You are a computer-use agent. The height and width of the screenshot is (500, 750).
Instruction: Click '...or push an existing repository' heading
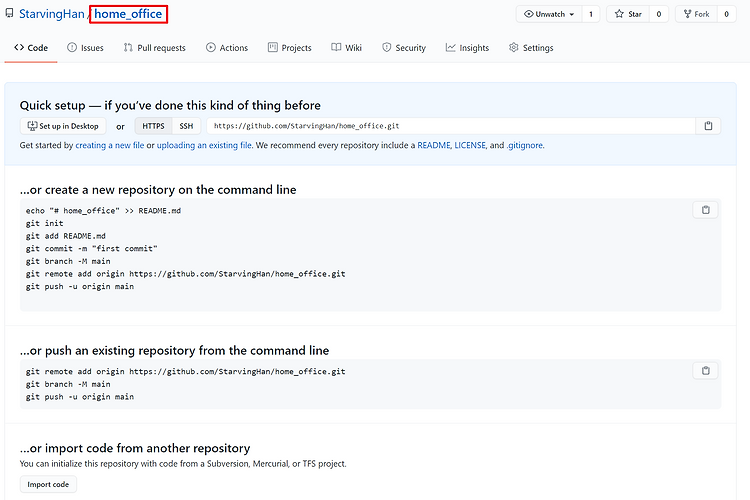tap(174, 351)
